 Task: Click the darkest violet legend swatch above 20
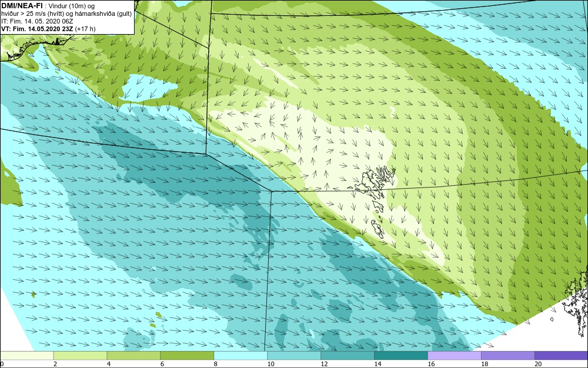pos(562,355)
